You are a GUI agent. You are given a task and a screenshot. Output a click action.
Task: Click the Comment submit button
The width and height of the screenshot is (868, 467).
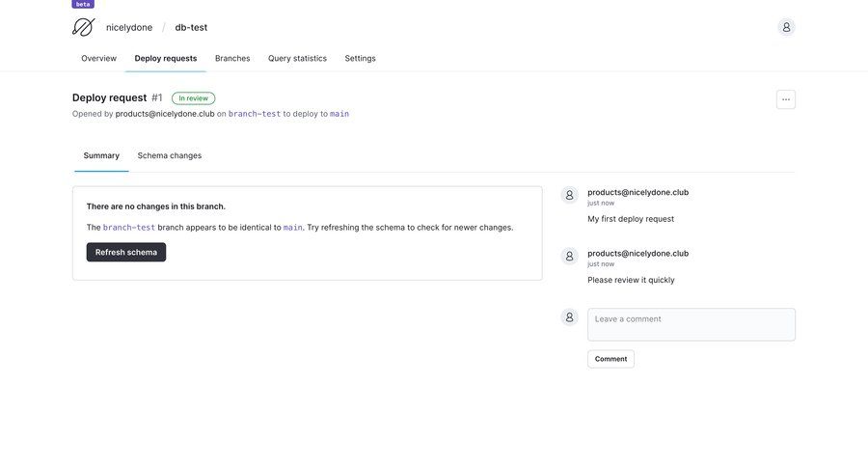610,359
